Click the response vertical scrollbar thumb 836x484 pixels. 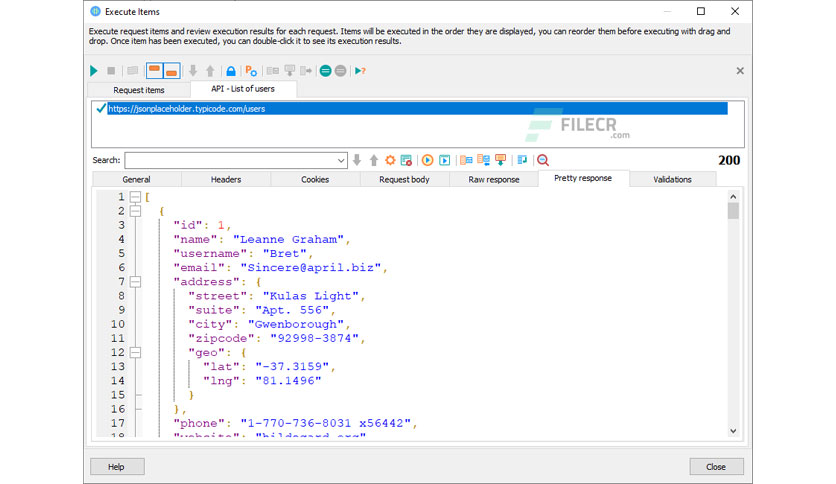[x=733, y=211]
